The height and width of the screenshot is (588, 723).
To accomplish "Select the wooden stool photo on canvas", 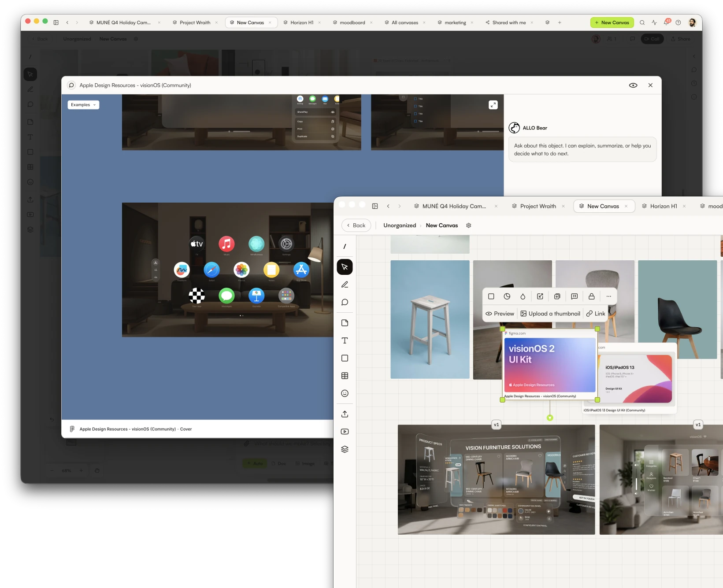I will [430, 319].
